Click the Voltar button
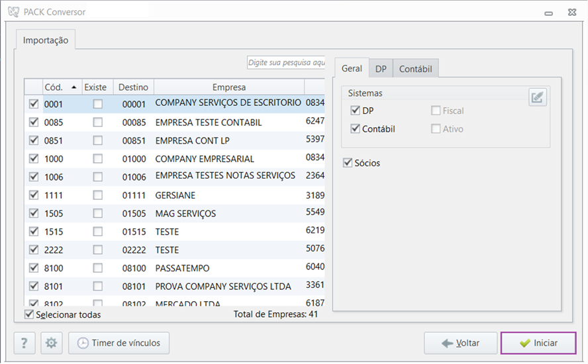588x364 pixels. pos(460,343)
